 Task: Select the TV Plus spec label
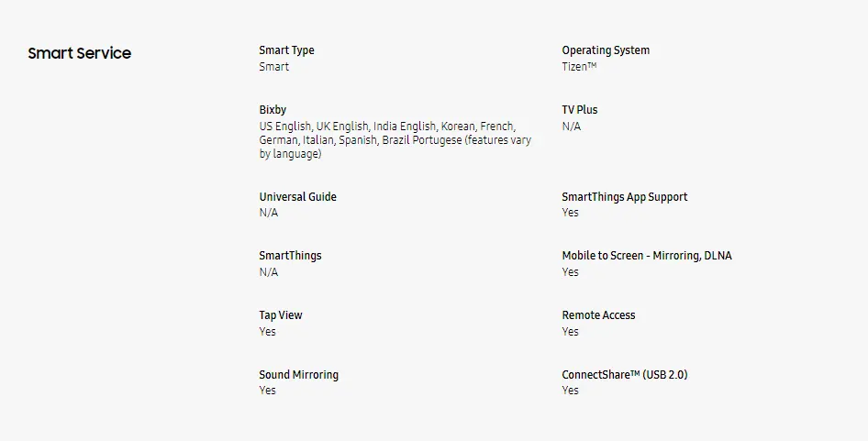(580, 110)
